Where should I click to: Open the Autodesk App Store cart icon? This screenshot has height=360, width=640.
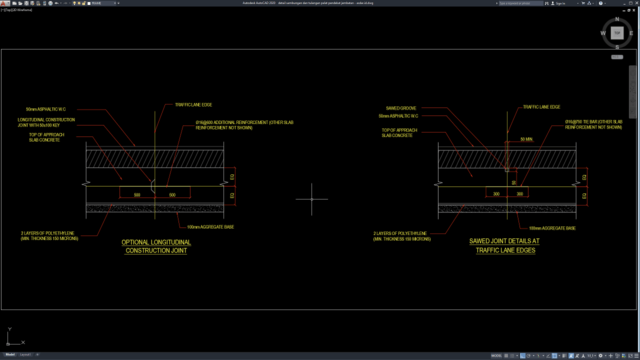coord(583,3)
